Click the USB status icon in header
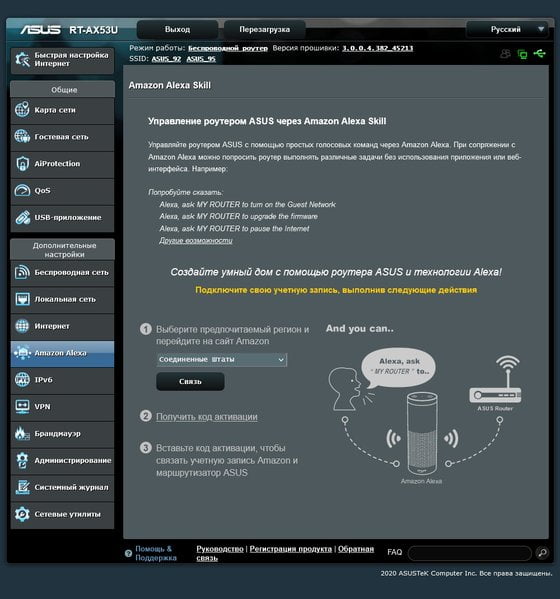The image size is (560, 599). (539, 53)
